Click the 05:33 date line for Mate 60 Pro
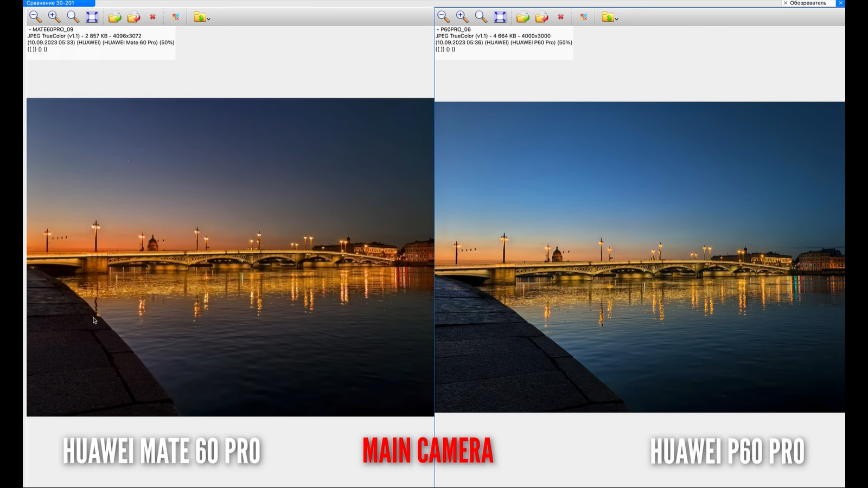This screenshot has height=488, width=868. tap(101, 42)
